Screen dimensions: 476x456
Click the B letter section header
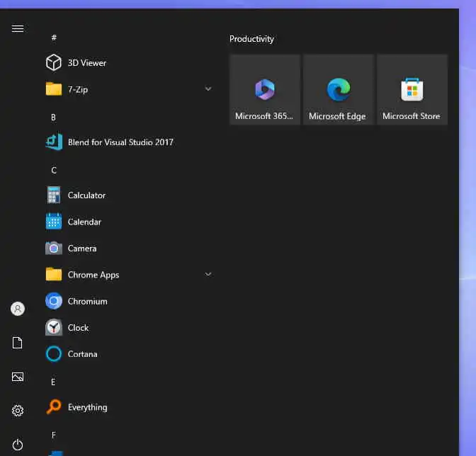pos(53,118)
